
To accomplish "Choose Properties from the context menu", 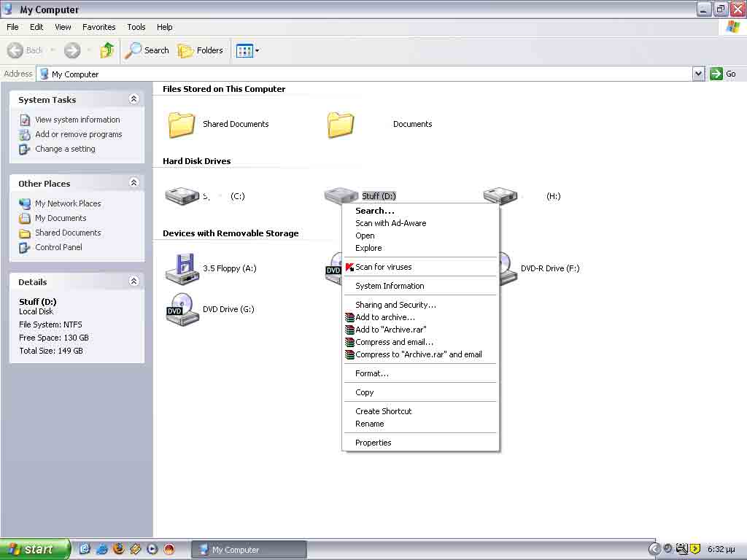I will (373, 443).
